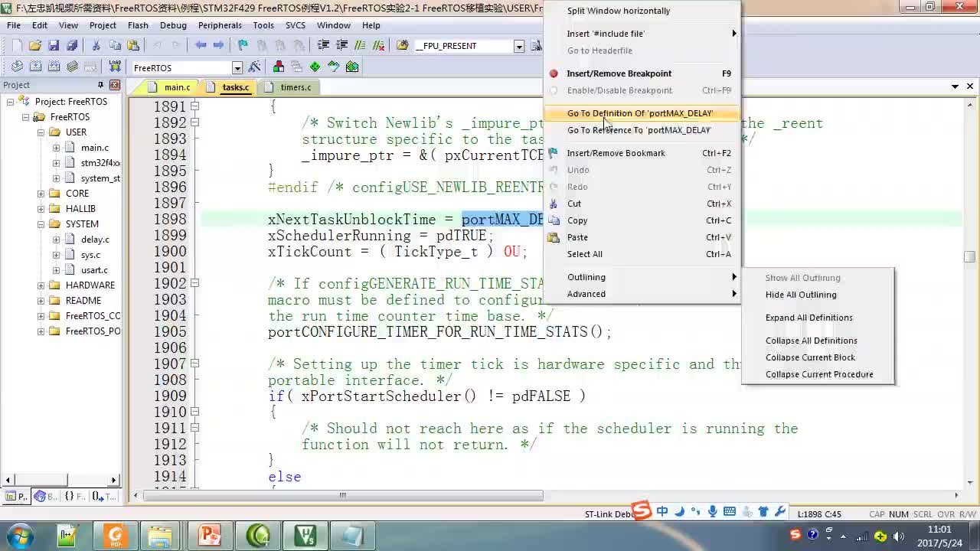
Task: Click the Find in Files icon
Action: pyautogui.click(x=403, y=46)
